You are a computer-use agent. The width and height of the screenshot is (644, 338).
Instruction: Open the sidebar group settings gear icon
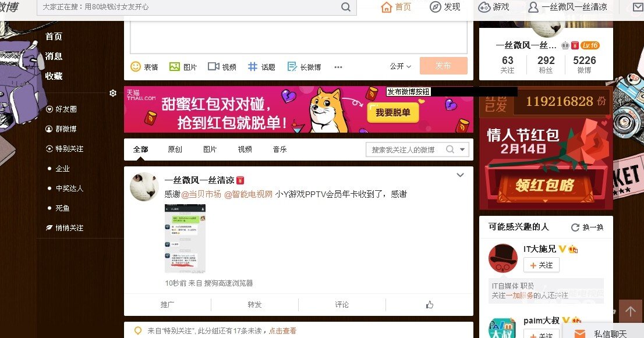click(113, 93)
